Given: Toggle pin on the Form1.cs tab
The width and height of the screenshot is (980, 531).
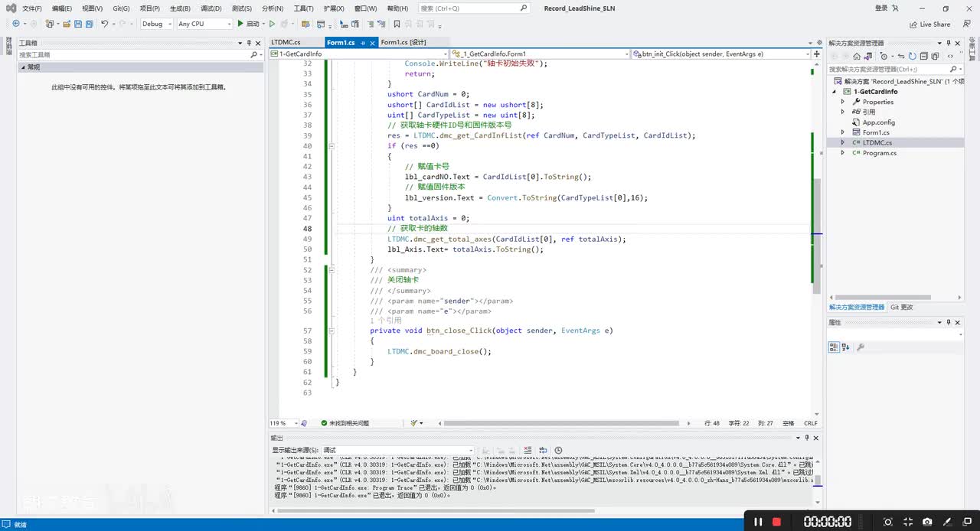Looking at the screenshot, I should [363, 43].
